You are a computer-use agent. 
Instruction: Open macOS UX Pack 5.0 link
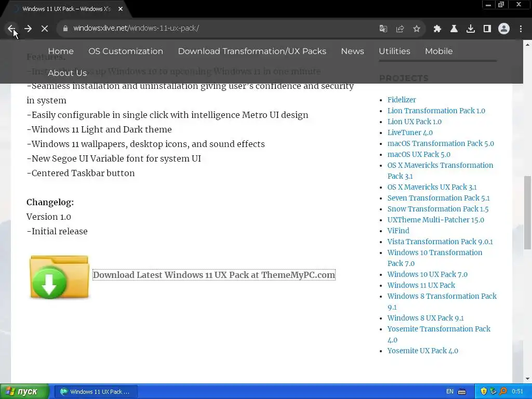tap(419, 154)
